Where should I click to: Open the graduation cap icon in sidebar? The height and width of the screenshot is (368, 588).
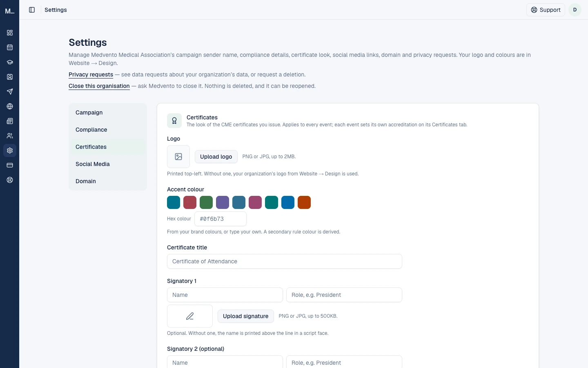pos(10,62)
